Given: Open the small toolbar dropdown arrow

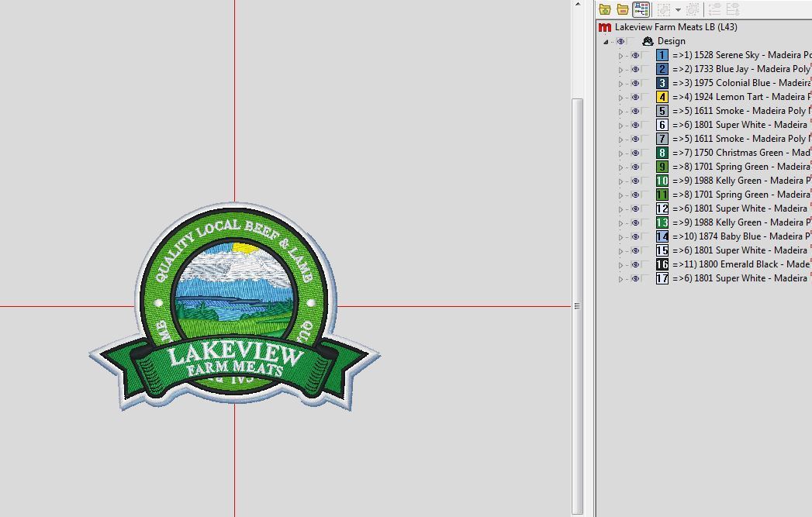Looking at the screenshot, I should (x=678, y=10).
